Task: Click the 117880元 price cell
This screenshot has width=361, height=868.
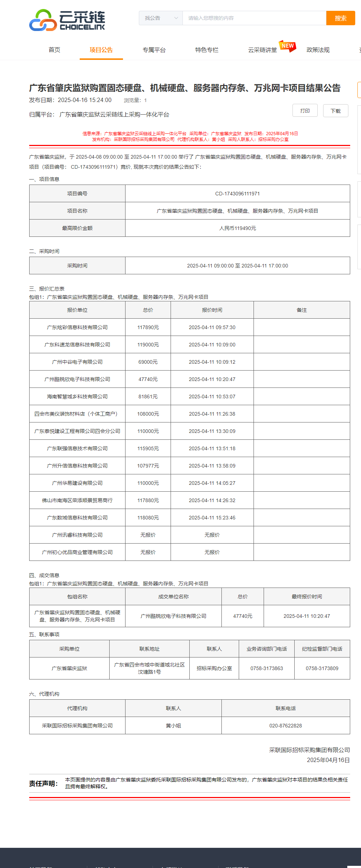Action: 148,500
